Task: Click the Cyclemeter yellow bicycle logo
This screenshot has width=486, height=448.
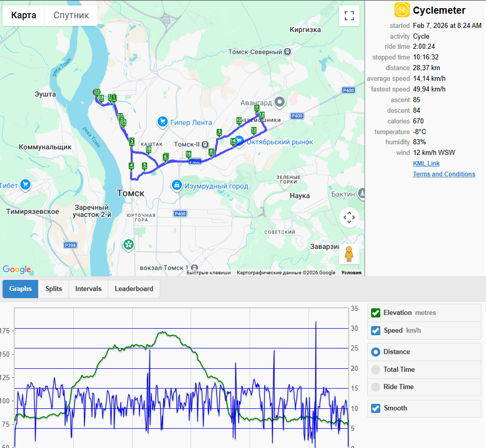Action: coord(402,10)
